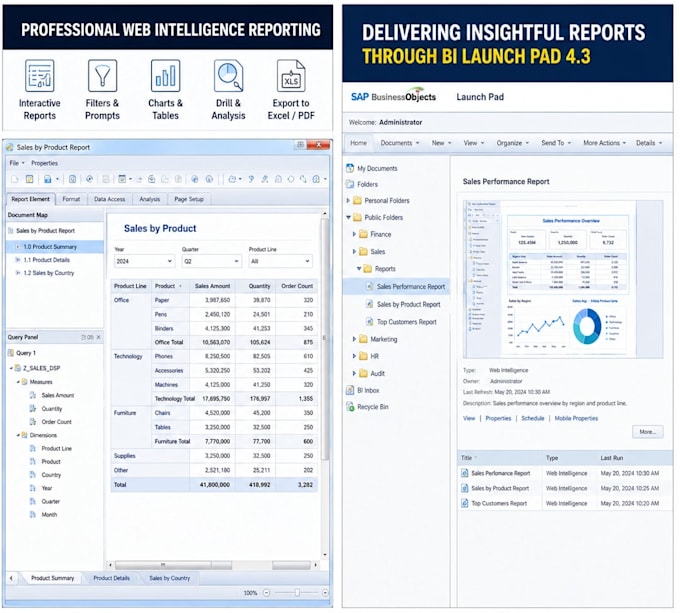Click the Schedule link under the report details
680x613 pixels.
coord(533,419)
